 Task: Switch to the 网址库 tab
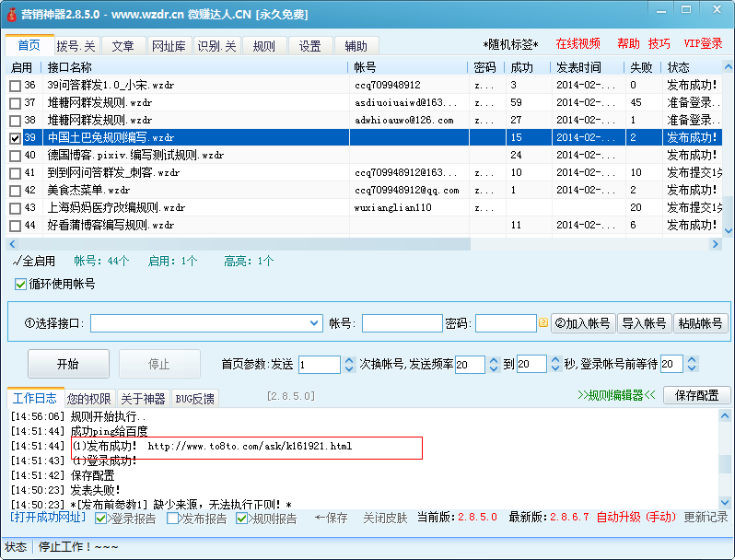tap(169, 46)
